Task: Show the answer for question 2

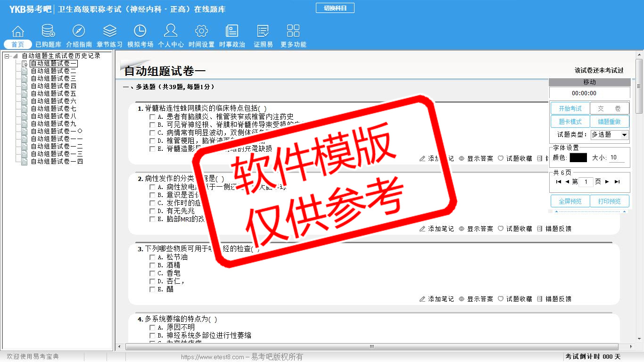Action: click(x=476, y=229)
